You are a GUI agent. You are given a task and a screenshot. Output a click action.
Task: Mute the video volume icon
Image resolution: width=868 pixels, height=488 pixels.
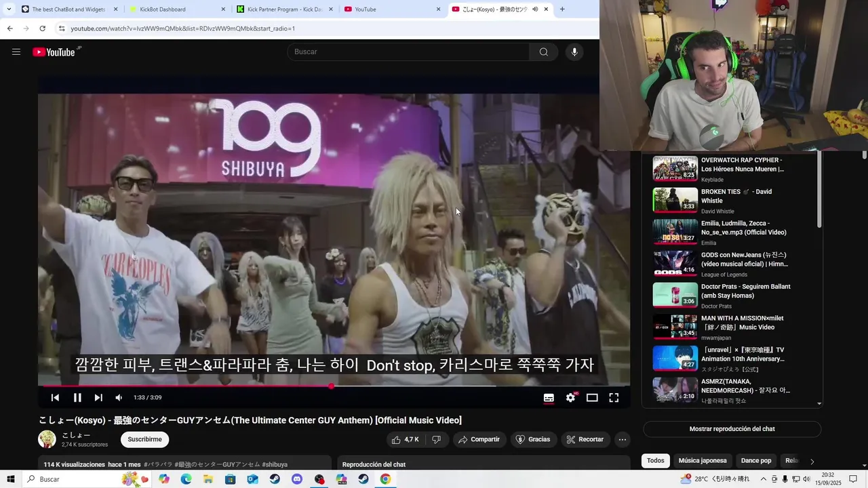click(x=119, y=398)
